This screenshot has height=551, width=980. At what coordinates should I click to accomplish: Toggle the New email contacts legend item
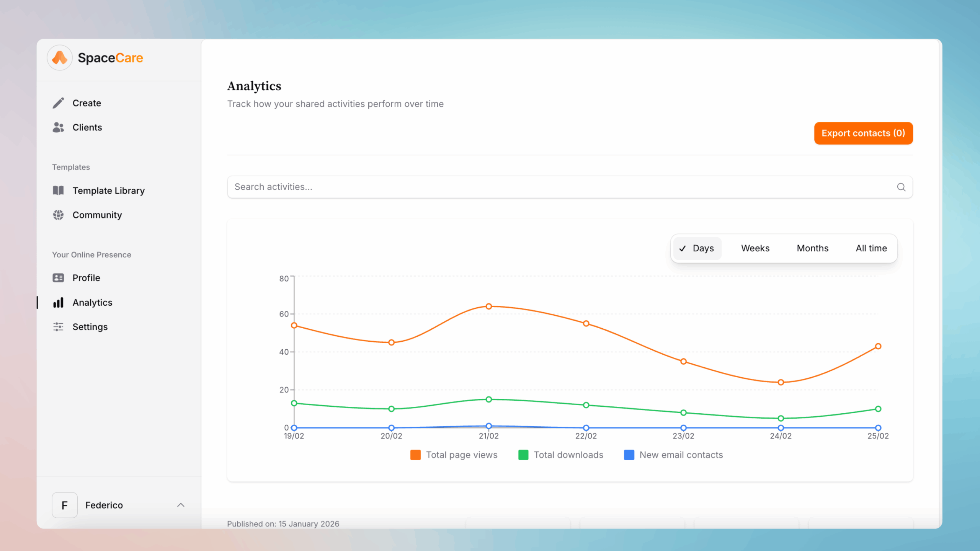tap(673, 455)
